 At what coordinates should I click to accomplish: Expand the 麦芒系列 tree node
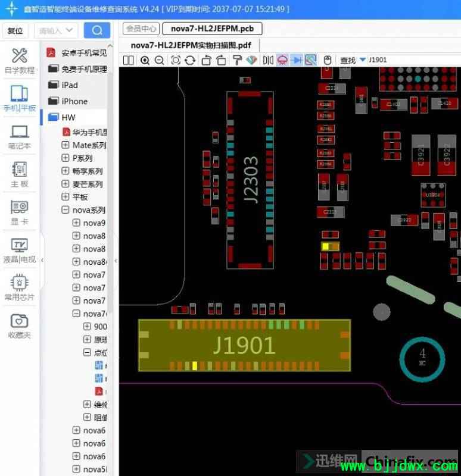(x=65, y=184)
